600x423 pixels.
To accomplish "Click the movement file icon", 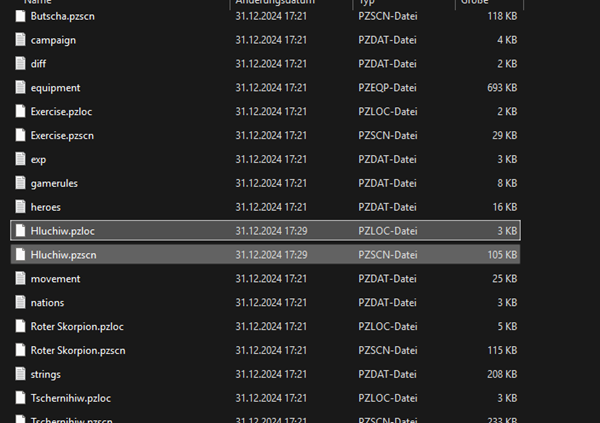I will tap(20, 279).
